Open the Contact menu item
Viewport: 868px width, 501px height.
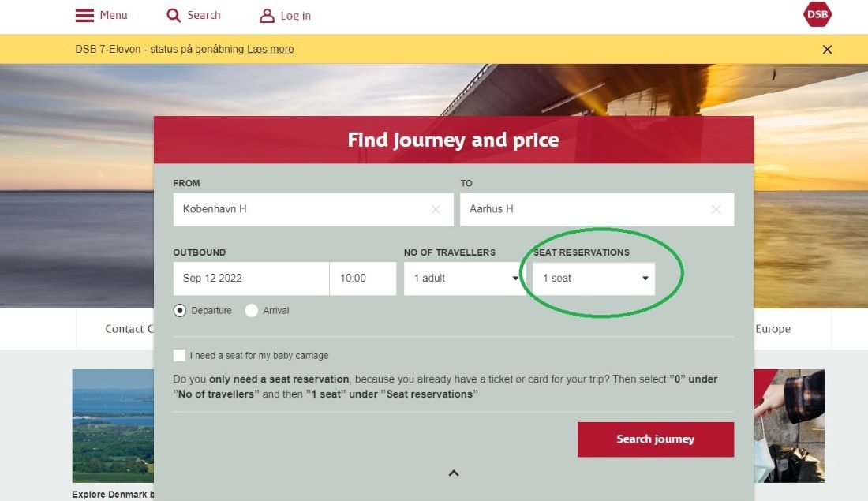(129, 329)
